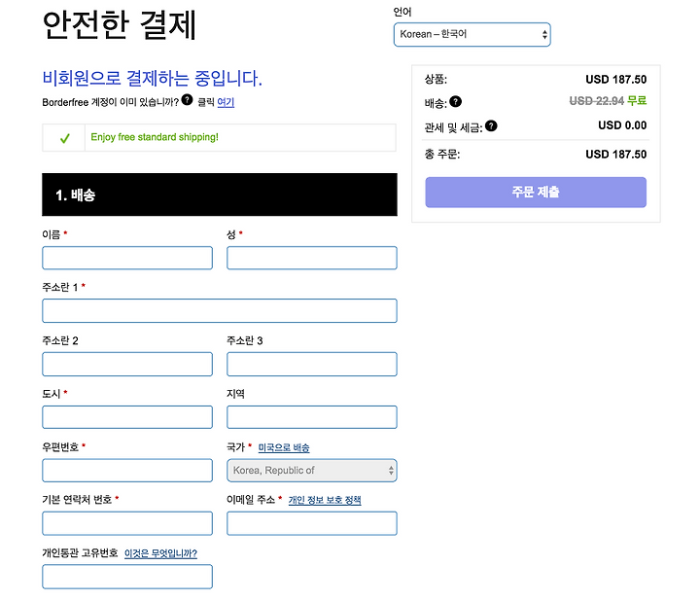Click the USD 0.00 duties and taxes value
Screen dimensions: 700x601
(622, 125)
